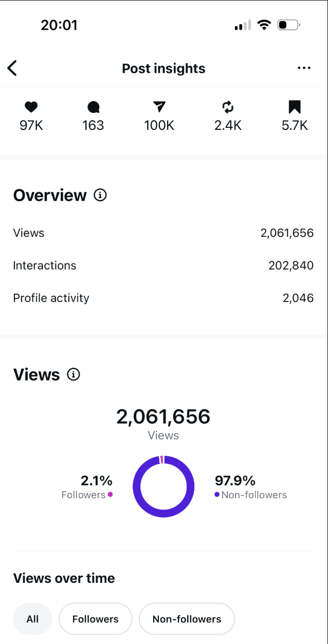Tap the Interactions row in Overview
Screen dimensions: 328x644
163,266
